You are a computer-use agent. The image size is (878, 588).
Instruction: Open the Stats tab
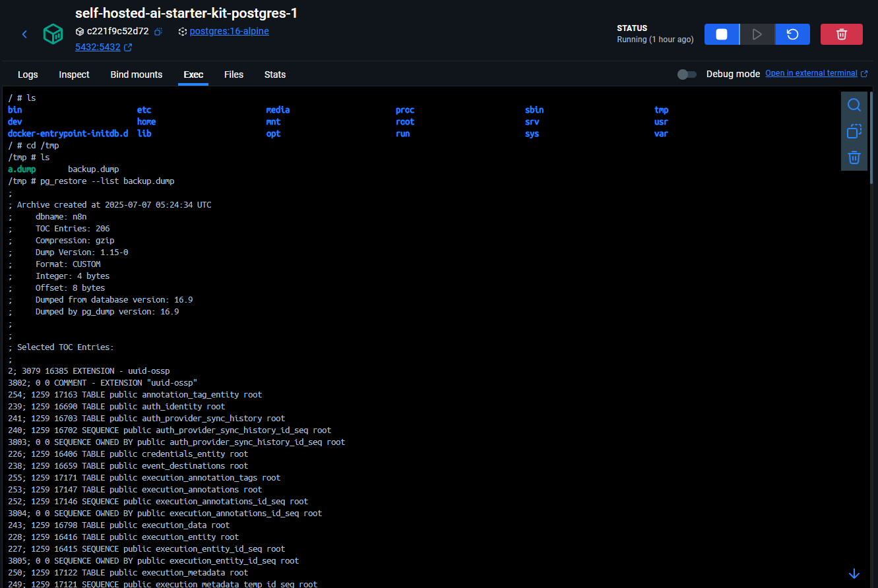point(275,74)
